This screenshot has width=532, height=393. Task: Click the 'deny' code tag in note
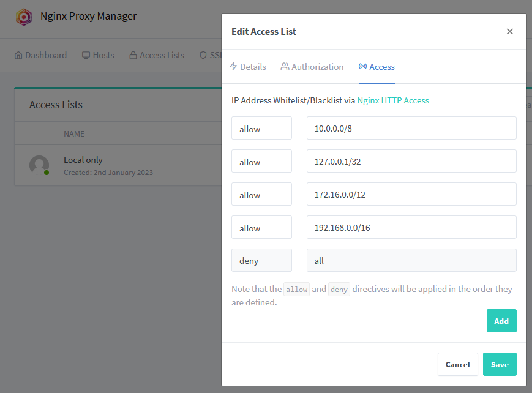pyautogui.click(x=339, y=290)
